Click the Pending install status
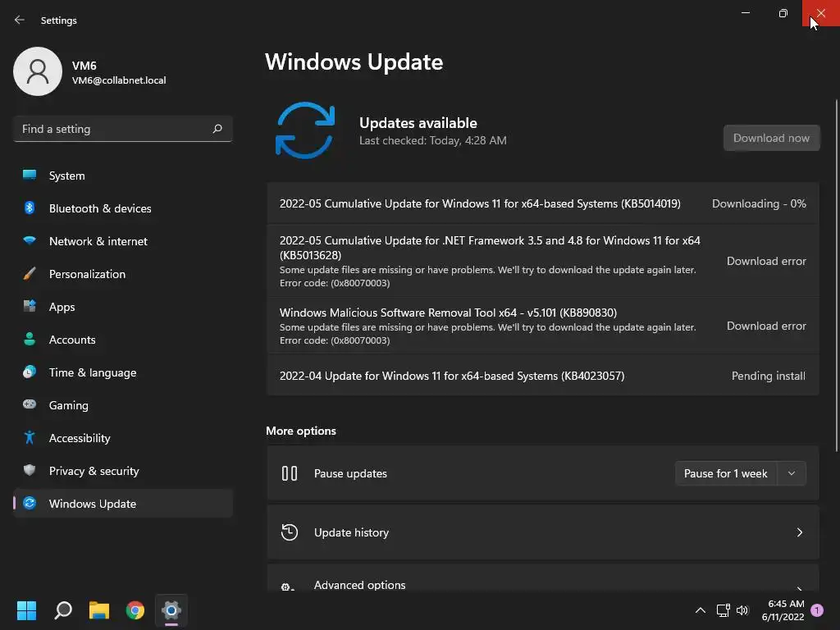 (x=768, y=376)
